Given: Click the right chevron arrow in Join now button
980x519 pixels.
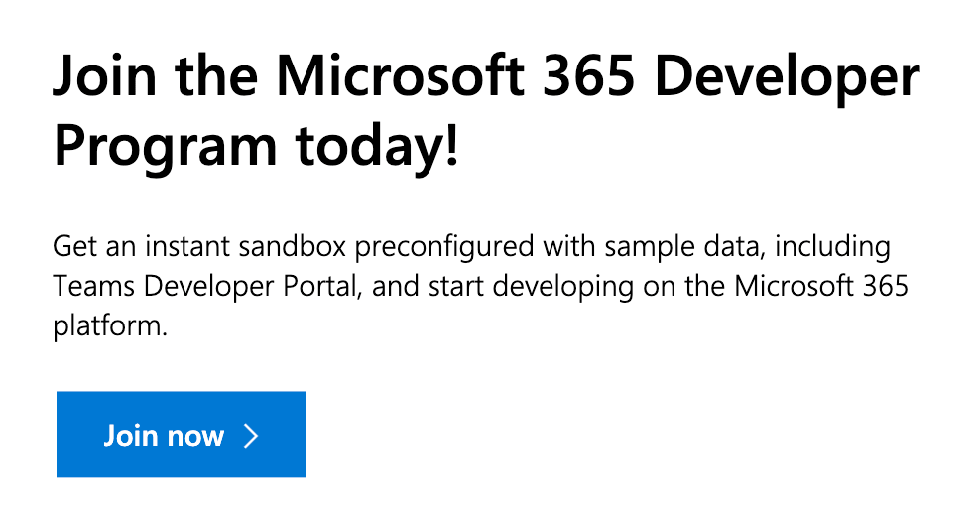Looking at the screenshot, I should (x=251, y=436).
